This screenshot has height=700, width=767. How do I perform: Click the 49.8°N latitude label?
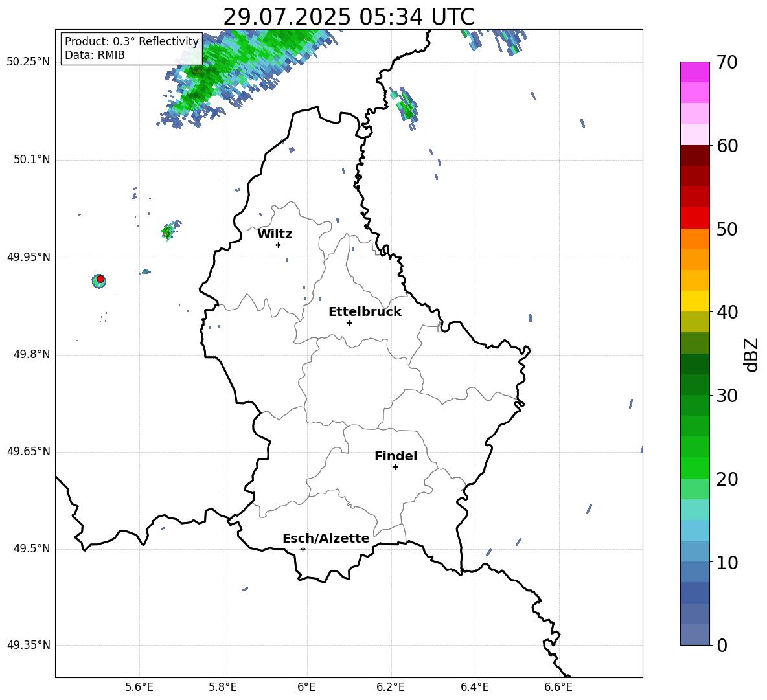coord(32,354)
